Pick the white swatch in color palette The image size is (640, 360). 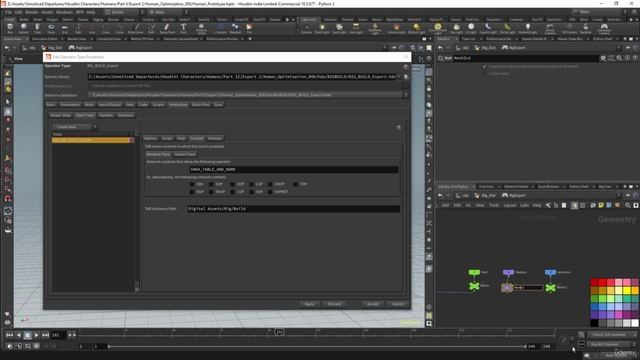[635, 323]
